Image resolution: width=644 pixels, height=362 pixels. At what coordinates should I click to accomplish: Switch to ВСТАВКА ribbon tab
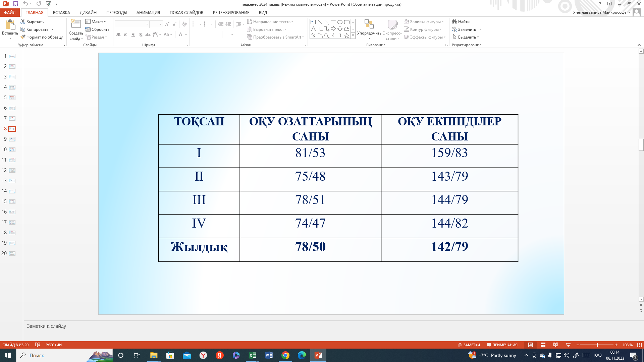(x=61, y=12)
